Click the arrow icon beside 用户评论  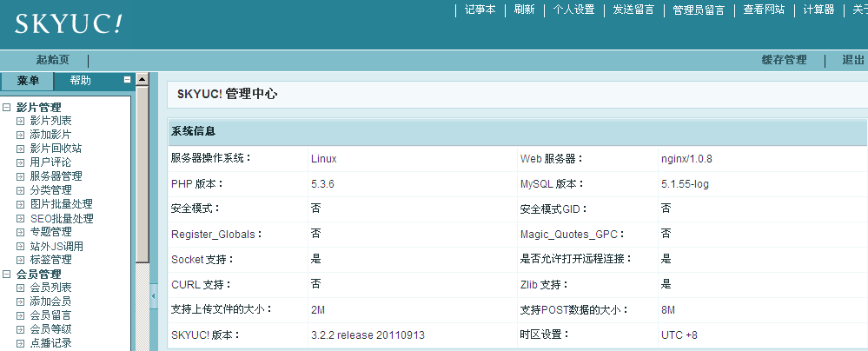click(21, 162)
